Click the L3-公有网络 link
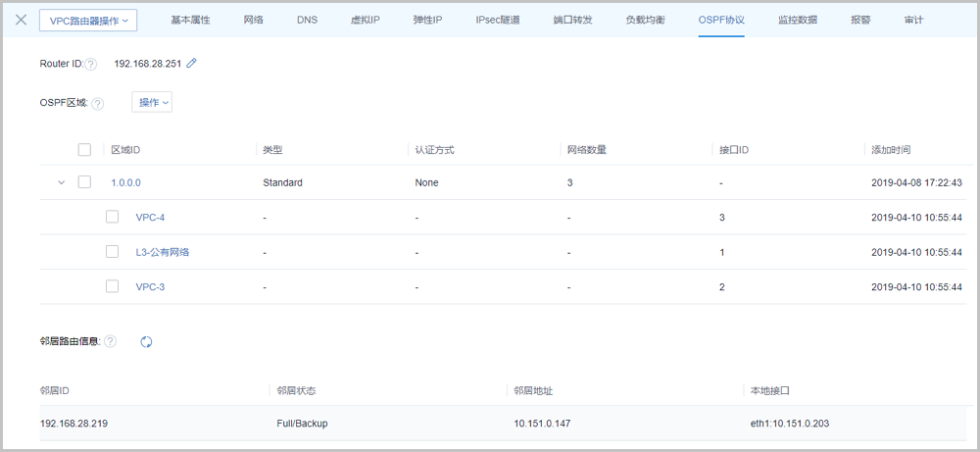This screenshot has width=980, height=452. (162, 252)
